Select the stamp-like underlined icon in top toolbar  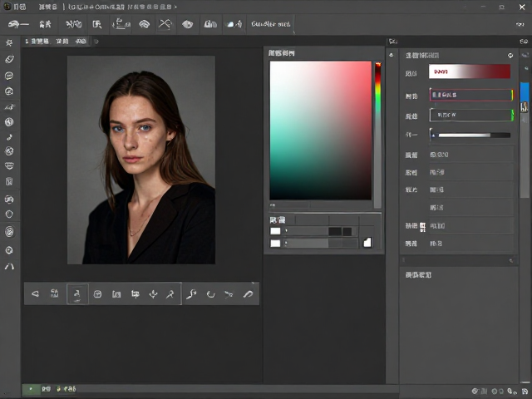[121, 24]
